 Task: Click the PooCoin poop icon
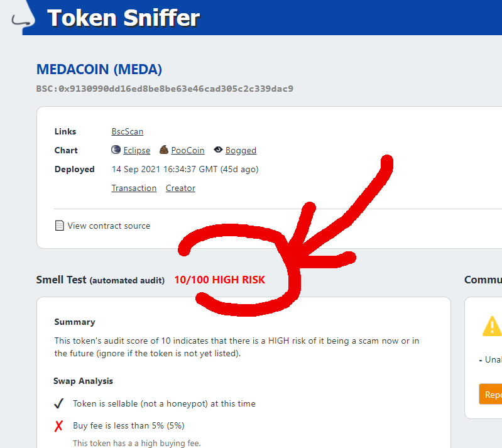(x=164, y=150)
